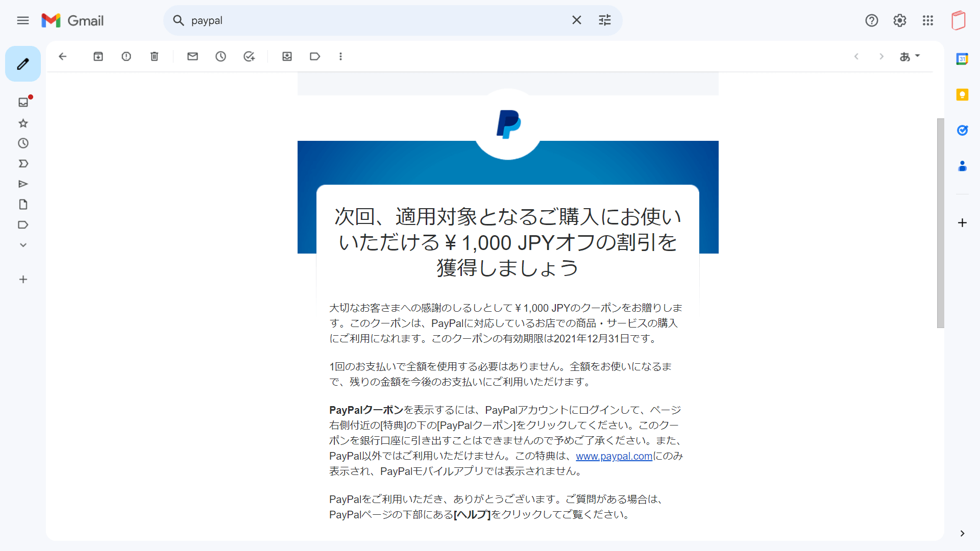Collapse the right side panel
980x551 pixels.
(963, 533)
